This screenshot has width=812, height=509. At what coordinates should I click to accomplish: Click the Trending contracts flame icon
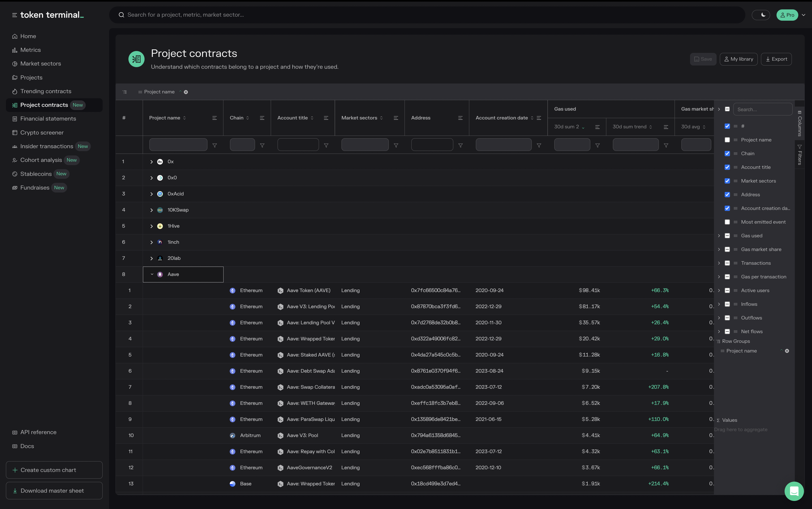[15, 91]
